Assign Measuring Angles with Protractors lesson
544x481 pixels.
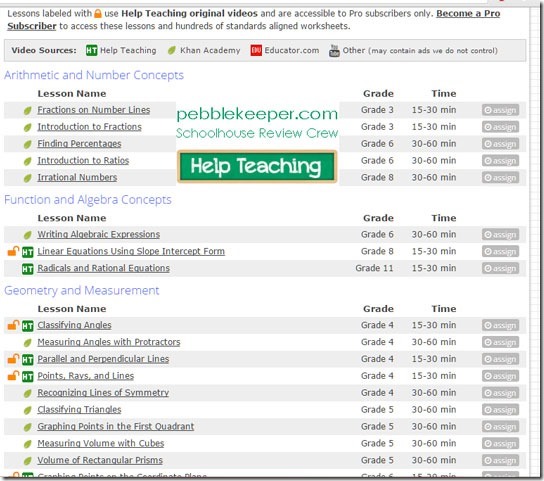[x=500, y=343]
